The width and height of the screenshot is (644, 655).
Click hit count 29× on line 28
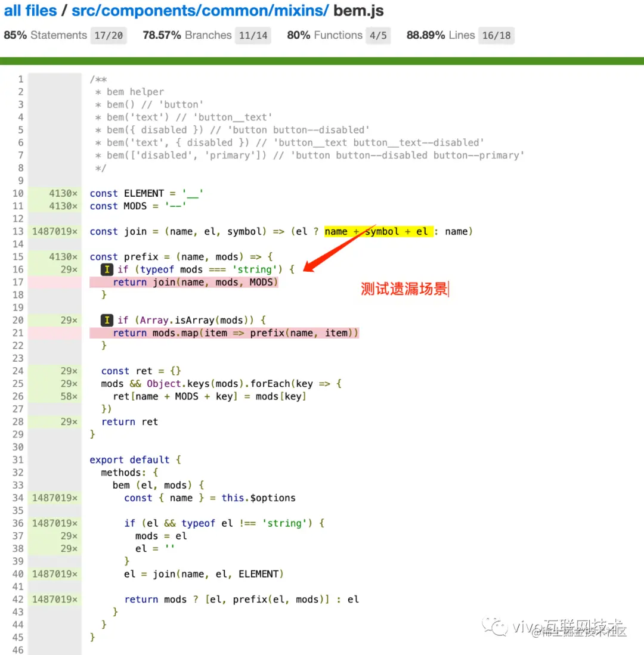coord(69,422)
